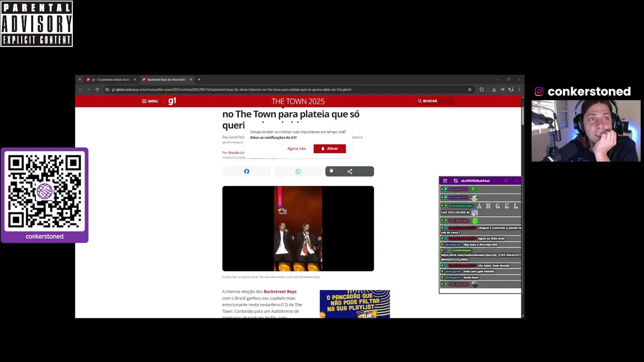Bookmark this page with the star icon

[x=470, y=89]
